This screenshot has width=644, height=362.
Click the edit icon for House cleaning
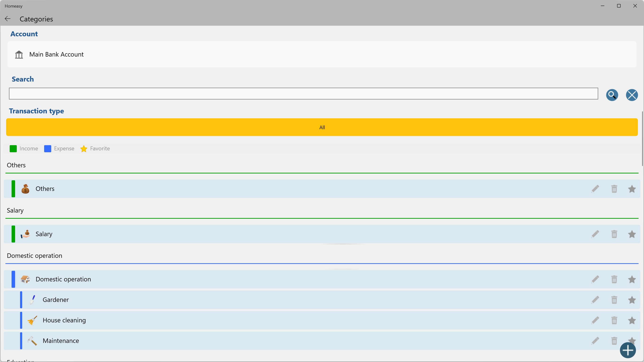pos(595,320)
